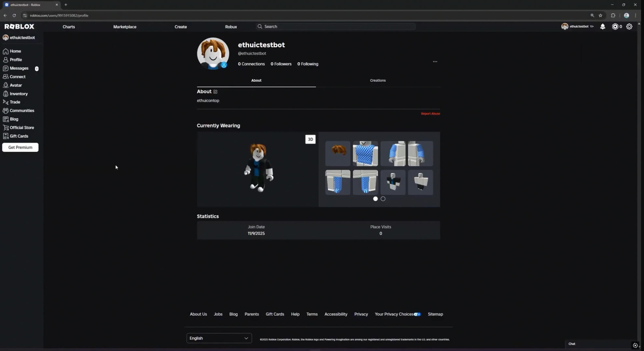Click the Official Store cart icon

[x=6, y=128]
